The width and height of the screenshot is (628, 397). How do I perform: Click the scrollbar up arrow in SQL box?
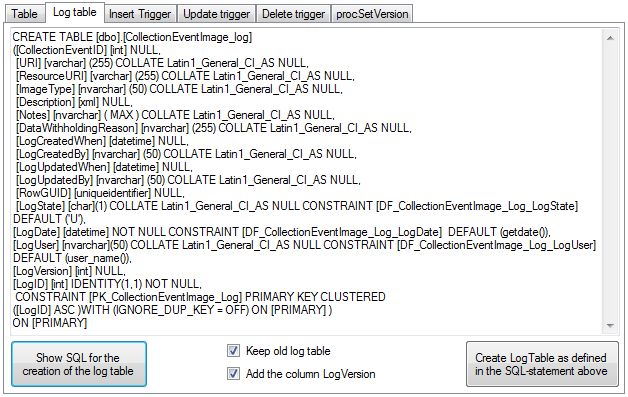point(610,38)
